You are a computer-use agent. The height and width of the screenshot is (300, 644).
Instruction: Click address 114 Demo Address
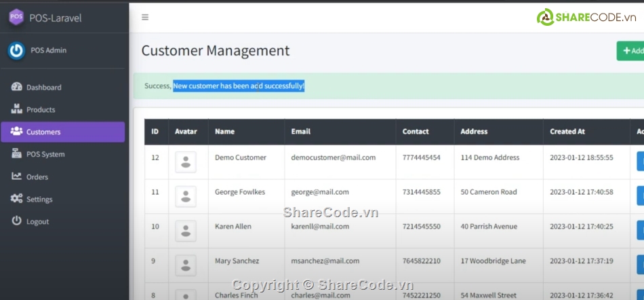490,157
